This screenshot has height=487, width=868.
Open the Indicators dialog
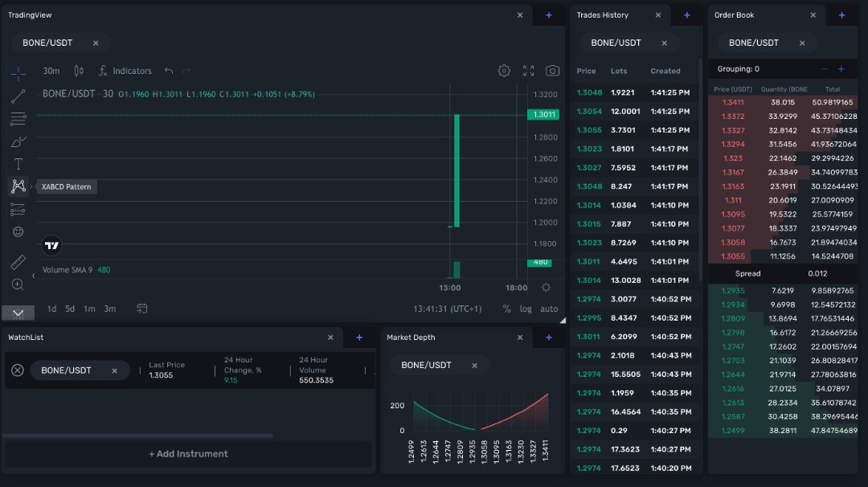tap(125, 71)
